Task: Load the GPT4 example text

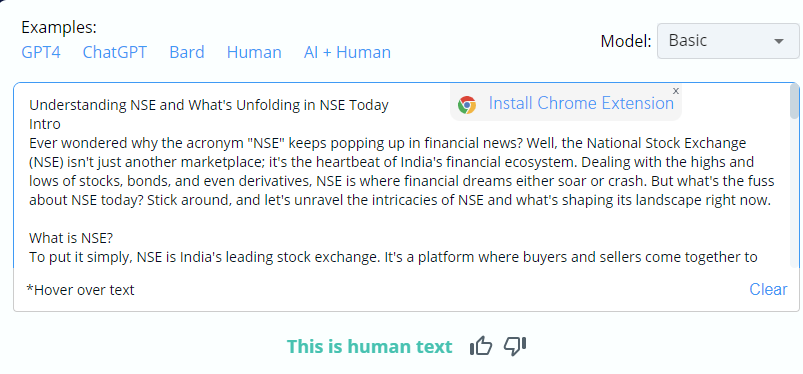Action: (41, 52)
